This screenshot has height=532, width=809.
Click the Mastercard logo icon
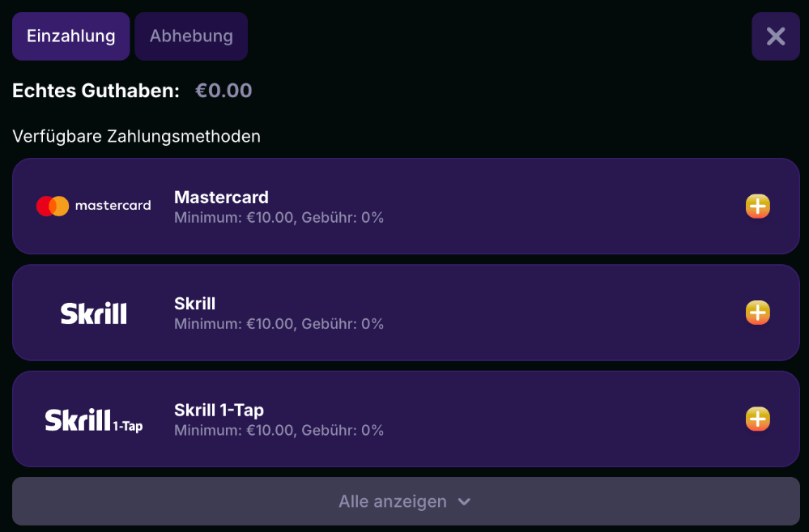point(93,206)
